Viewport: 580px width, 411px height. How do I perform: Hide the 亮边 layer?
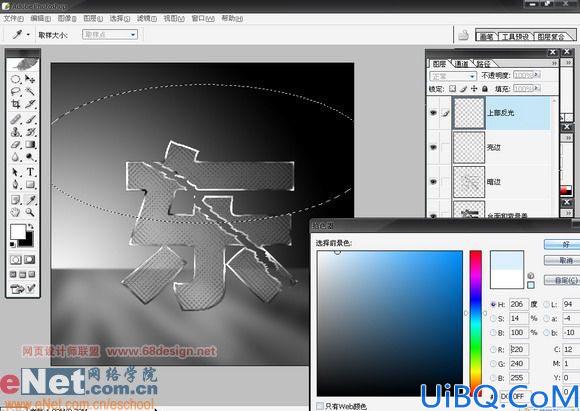[433, 147]
